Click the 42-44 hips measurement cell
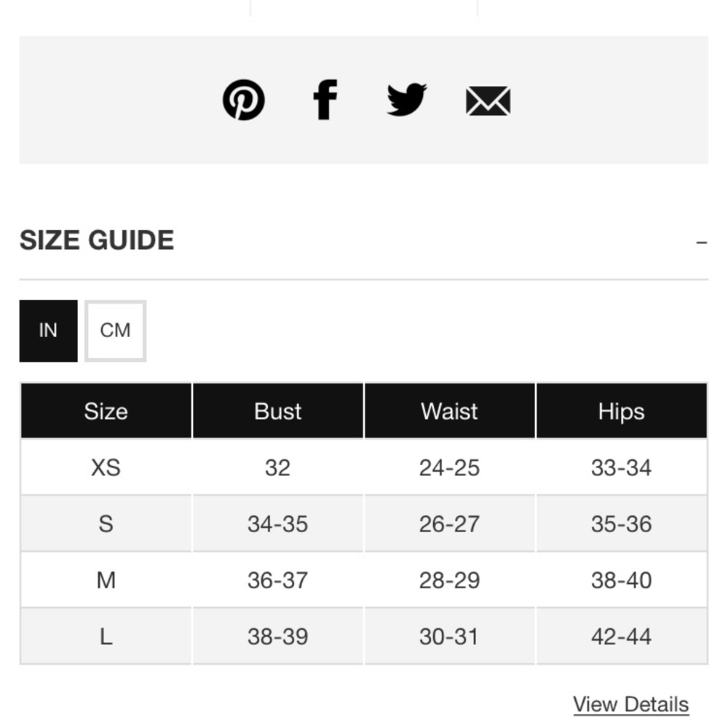 pos(621,636)
